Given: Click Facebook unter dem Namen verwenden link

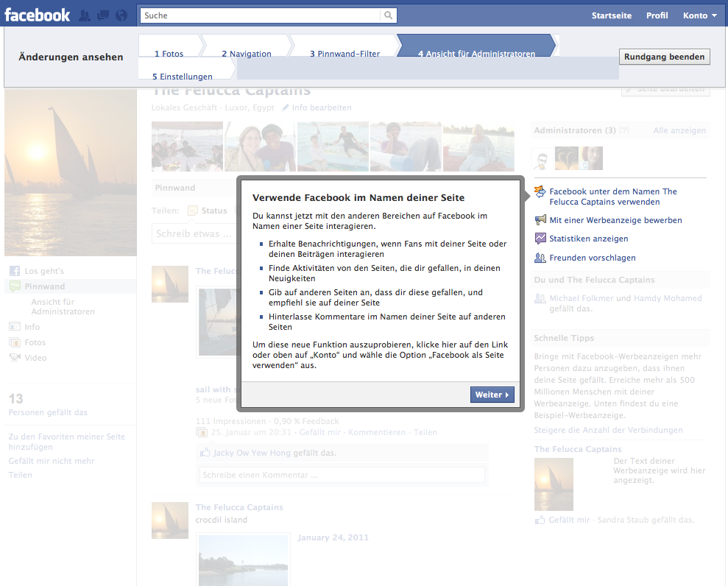Looking at the screenshot, I should point(613,197).
